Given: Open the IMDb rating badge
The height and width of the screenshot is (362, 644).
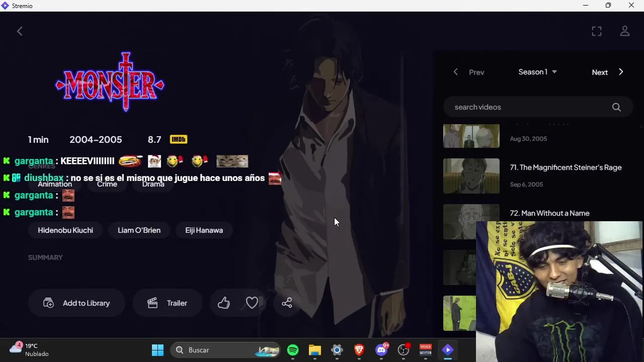Looking at the screenshot, I should click(179, 139).
